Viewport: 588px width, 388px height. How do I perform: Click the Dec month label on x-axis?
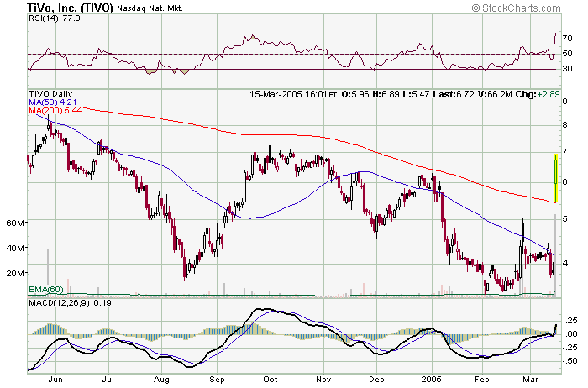(376, 380)
